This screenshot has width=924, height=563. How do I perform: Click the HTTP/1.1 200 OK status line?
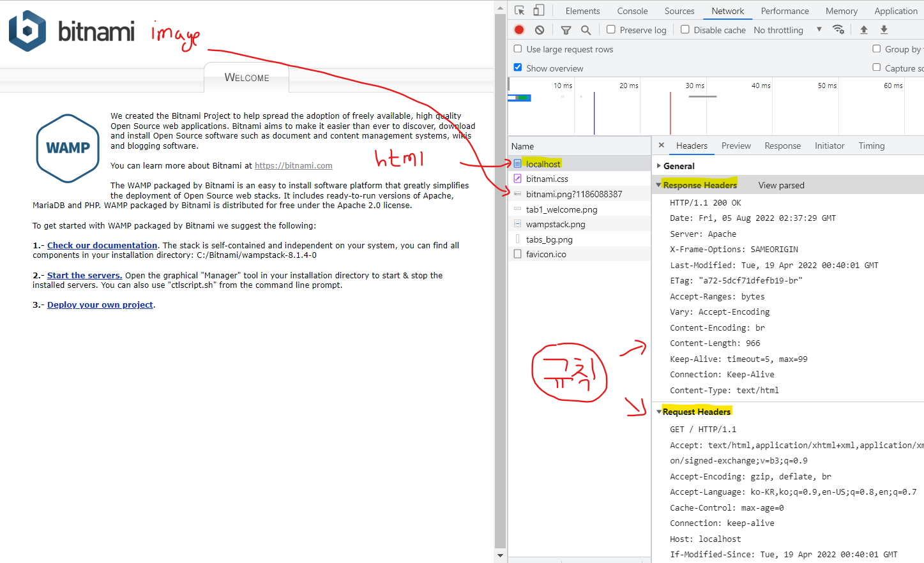point(705,203)
